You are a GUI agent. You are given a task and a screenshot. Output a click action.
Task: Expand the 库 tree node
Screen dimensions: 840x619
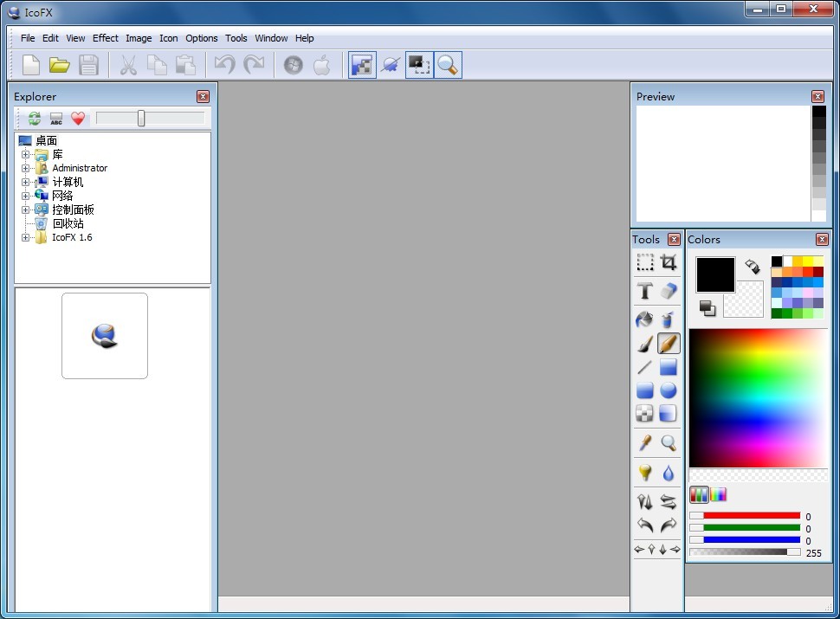[26, 155]
